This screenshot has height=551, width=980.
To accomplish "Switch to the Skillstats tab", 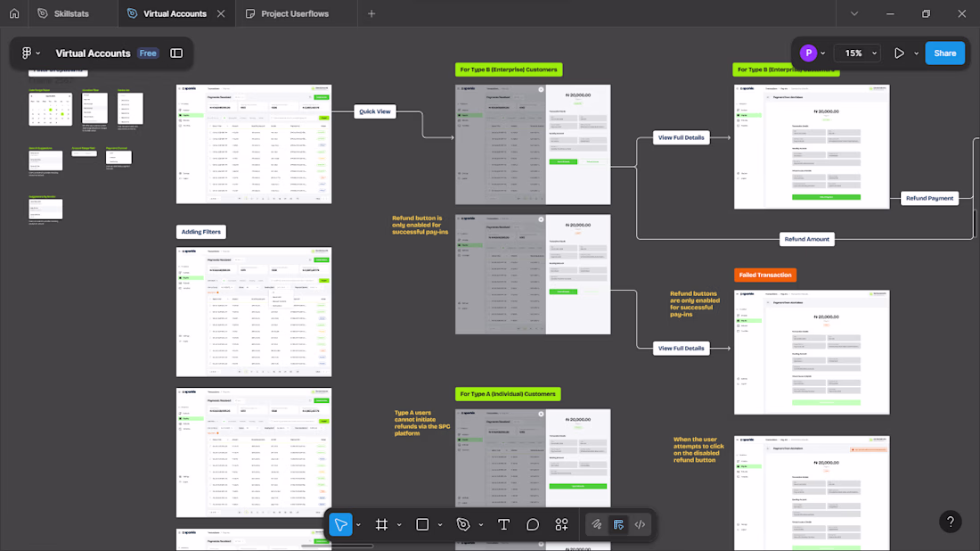I will [x=63, y=13].
